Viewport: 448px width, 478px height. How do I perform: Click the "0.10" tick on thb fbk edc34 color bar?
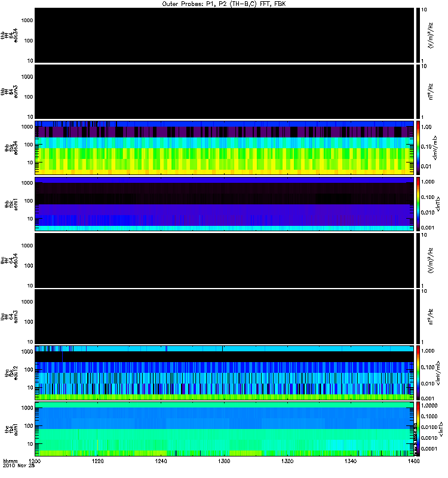[x=426, y=146]
